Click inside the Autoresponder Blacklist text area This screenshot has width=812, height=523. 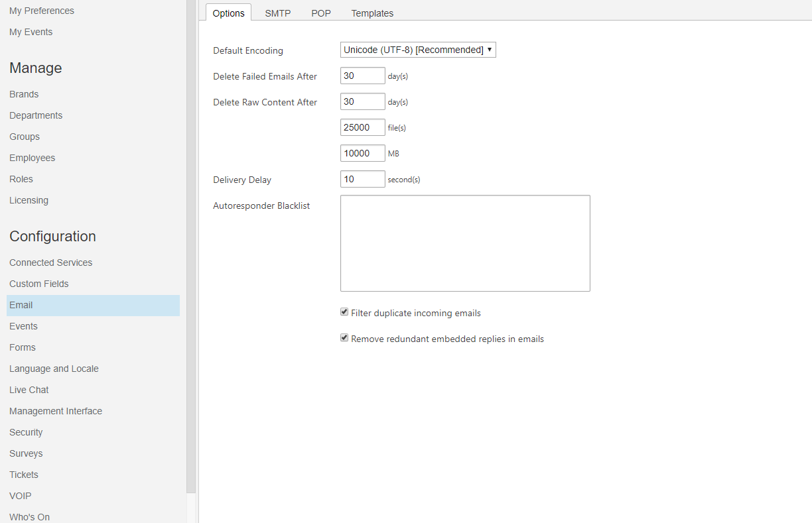coord(464,243)
